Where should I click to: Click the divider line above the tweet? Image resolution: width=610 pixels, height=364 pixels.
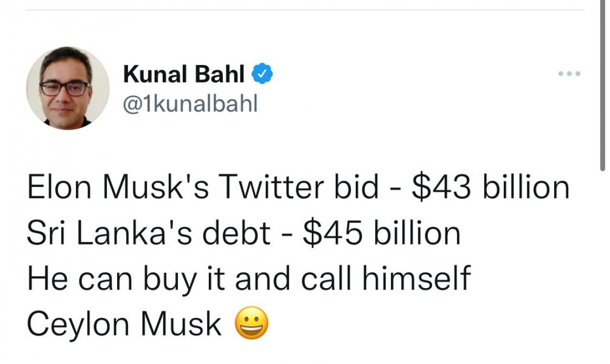(303, 10)
